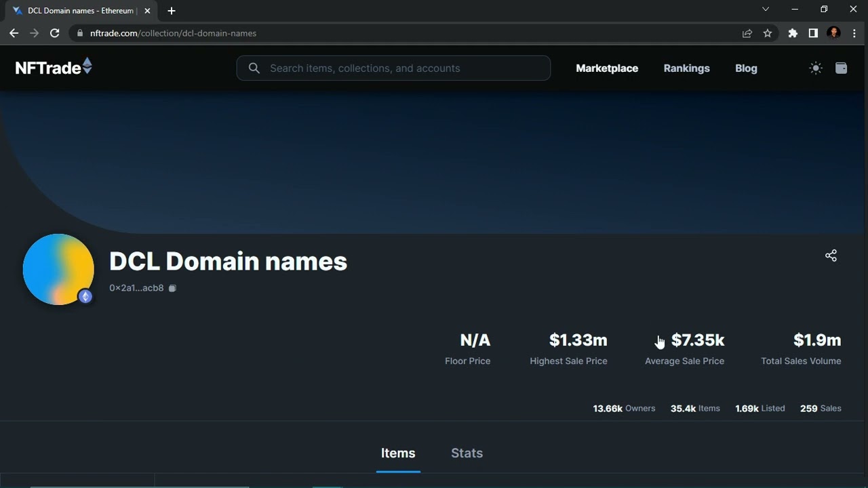The width and height of the screenshot is (868, 488).
Task: Select the DCL Domain names browser tab
Action: point(81,11)
